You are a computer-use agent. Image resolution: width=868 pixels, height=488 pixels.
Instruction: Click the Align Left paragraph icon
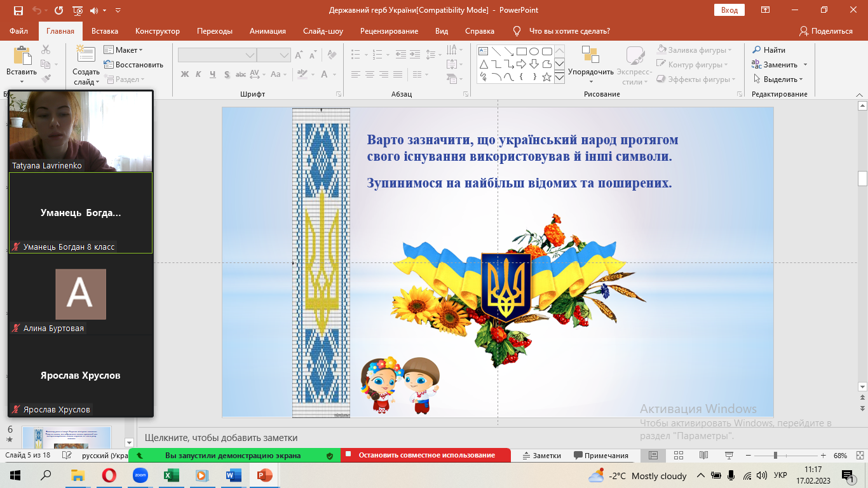[x=356, y=74]
